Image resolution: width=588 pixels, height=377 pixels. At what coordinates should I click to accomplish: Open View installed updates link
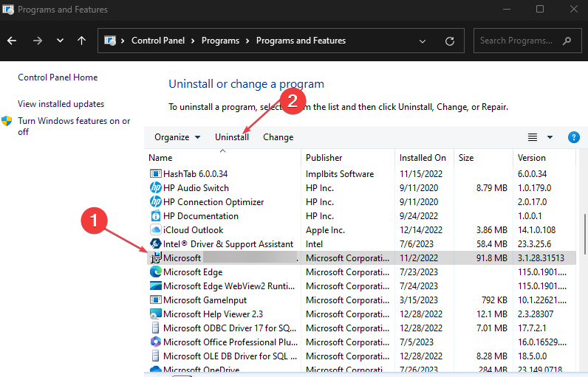[x=61, y=104]
